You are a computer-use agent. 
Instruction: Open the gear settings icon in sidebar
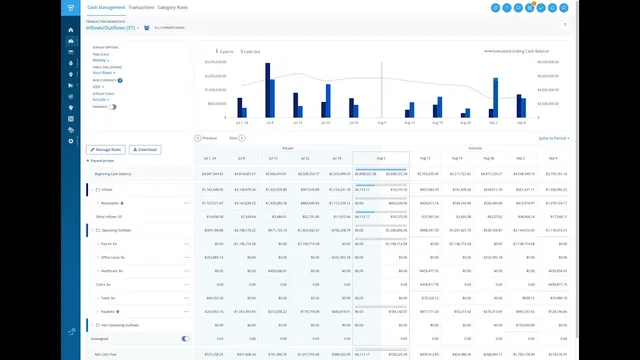point(71,141)
